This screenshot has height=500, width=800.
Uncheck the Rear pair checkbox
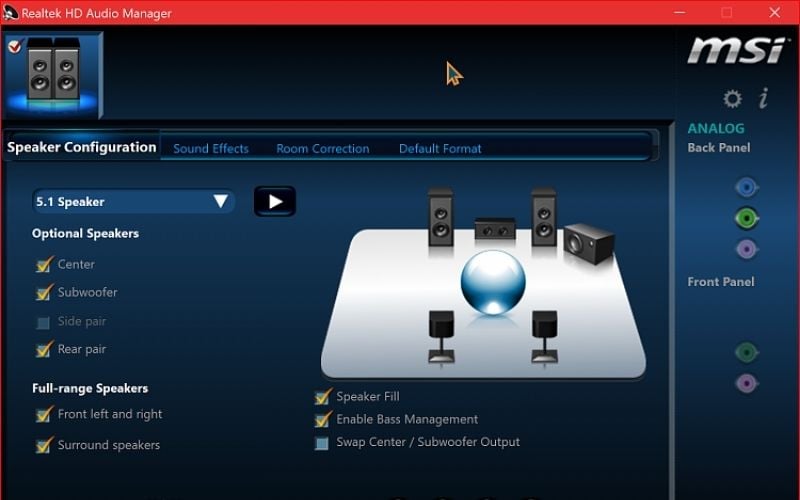click(44, 349)
